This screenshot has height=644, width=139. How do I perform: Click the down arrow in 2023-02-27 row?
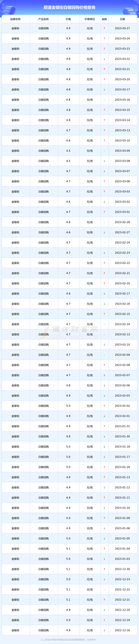(x=104, y=232)
